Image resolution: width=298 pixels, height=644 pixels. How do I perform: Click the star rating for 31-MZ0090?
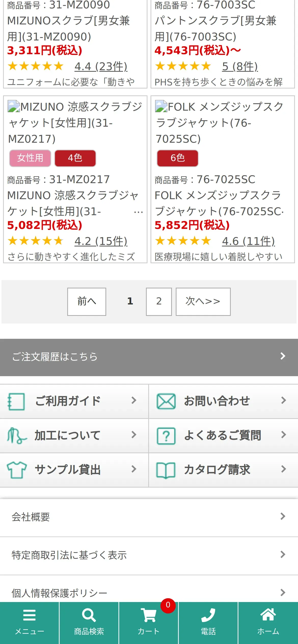[35, 66]
